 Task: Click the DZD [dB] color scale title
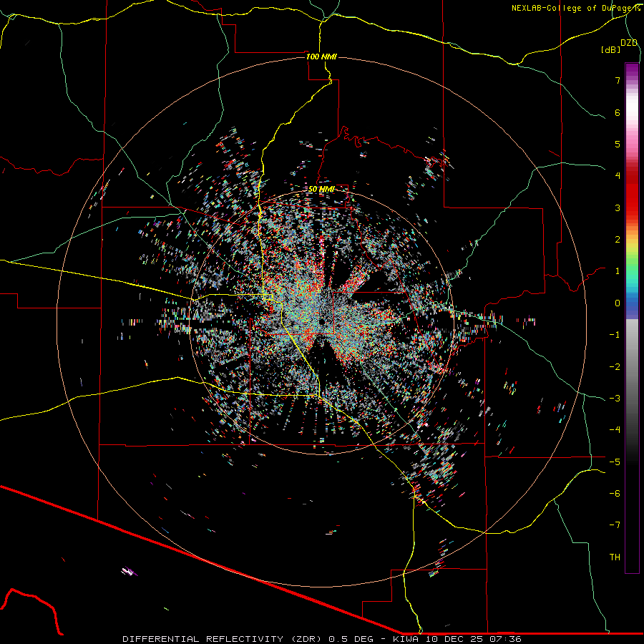click(x=620, y=46)
